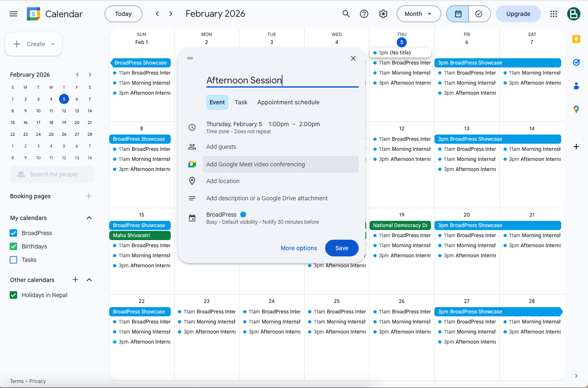Open the account avatar

(574, 14)
